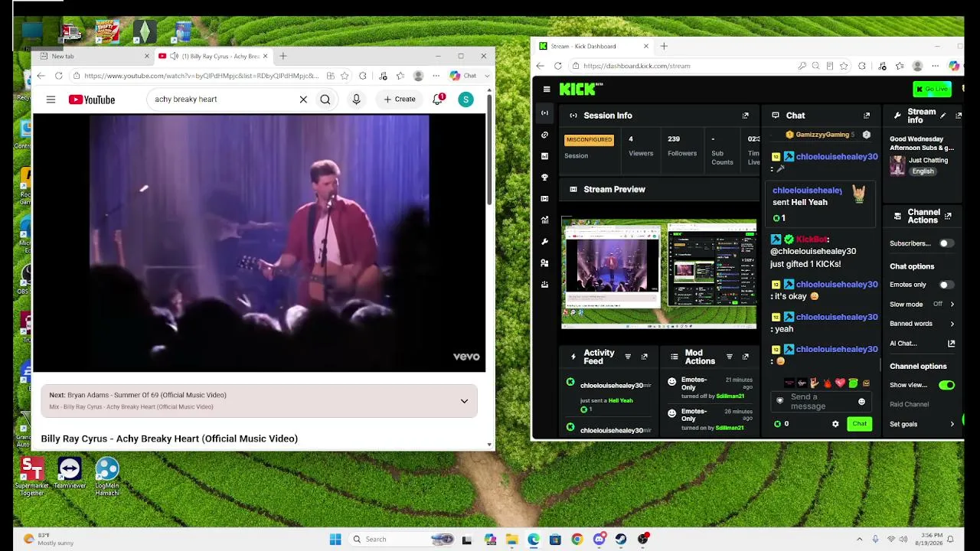Go back in the YouTube browser window
This screenshot has height=551, width=980.
point(41,76)
